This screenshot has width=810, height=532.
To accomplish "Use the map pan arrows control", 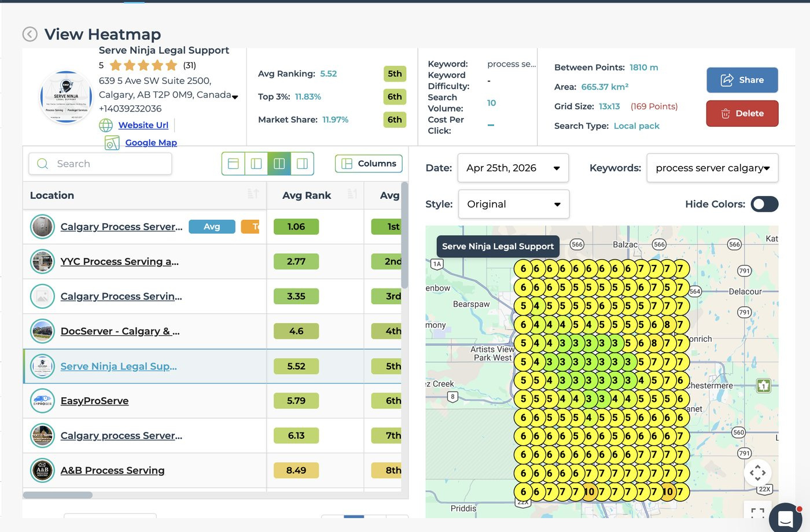I will [x=757, y=473].
